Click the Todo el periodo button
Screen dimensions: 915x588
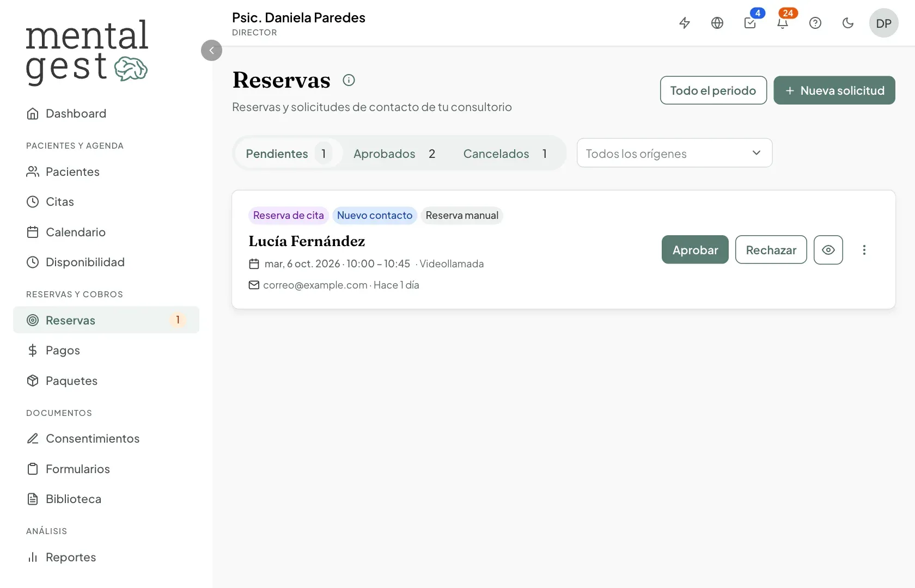pos(713,90)
